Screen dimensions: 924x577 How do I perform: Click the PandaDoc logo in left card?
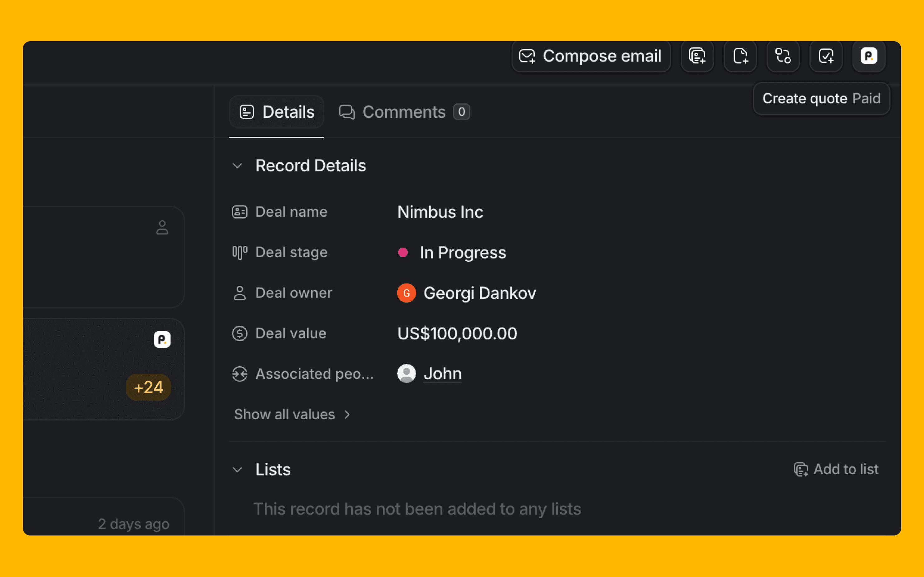tap(162, 339)
